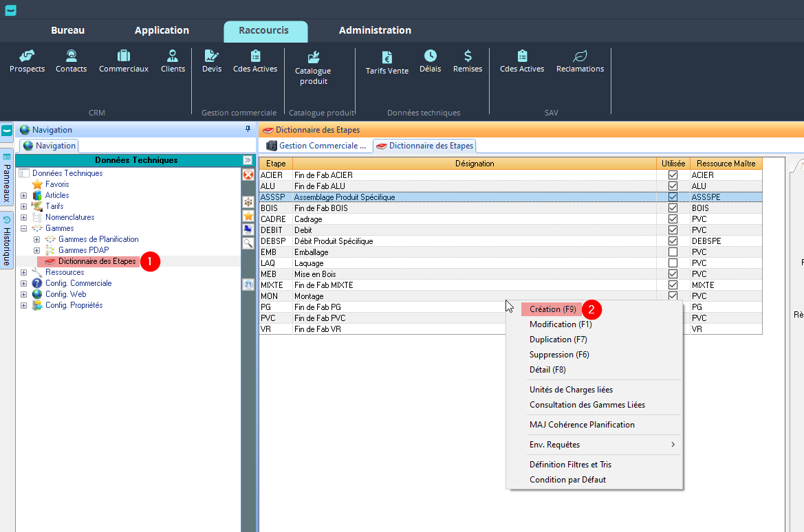Viewport: 804px width, 532px height.
Task: Expand the Articles tree node
Action: pyautogui.click(x=24, y=195)
